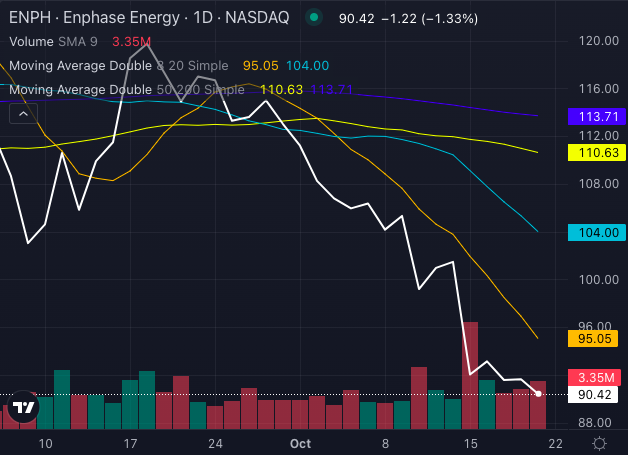Click the green market status dot
The height and width of the screenshot is (455, 628).
coord(315,18)
